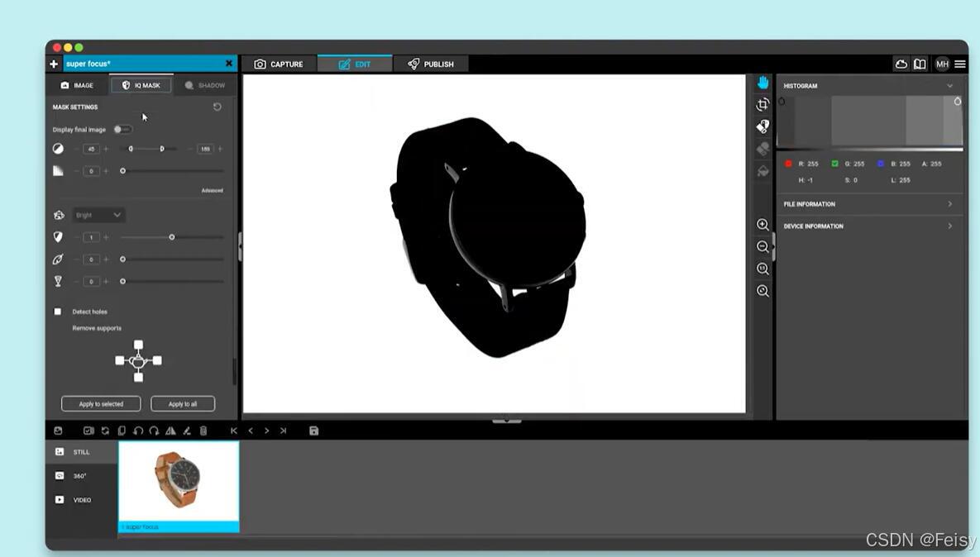Open the hamburger menu
980x557 pixels.
pyautogui.click(x=960, y=64)
